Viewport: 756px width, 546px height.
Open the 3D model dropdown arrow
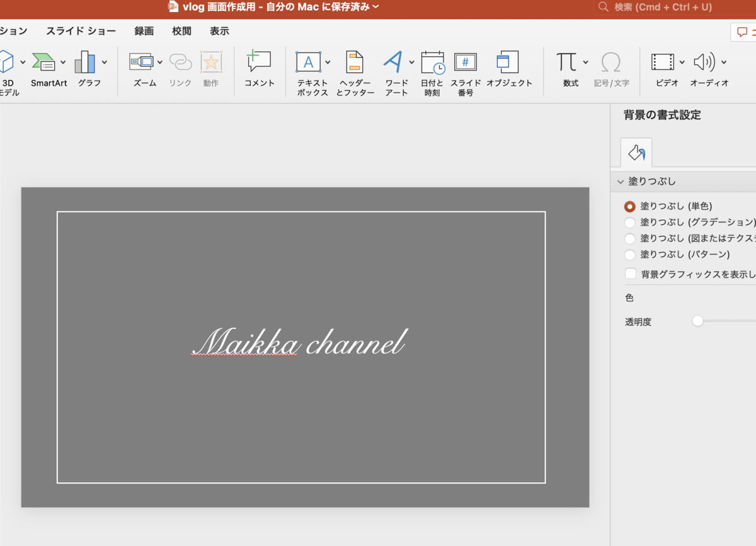(x=23, y=62)
